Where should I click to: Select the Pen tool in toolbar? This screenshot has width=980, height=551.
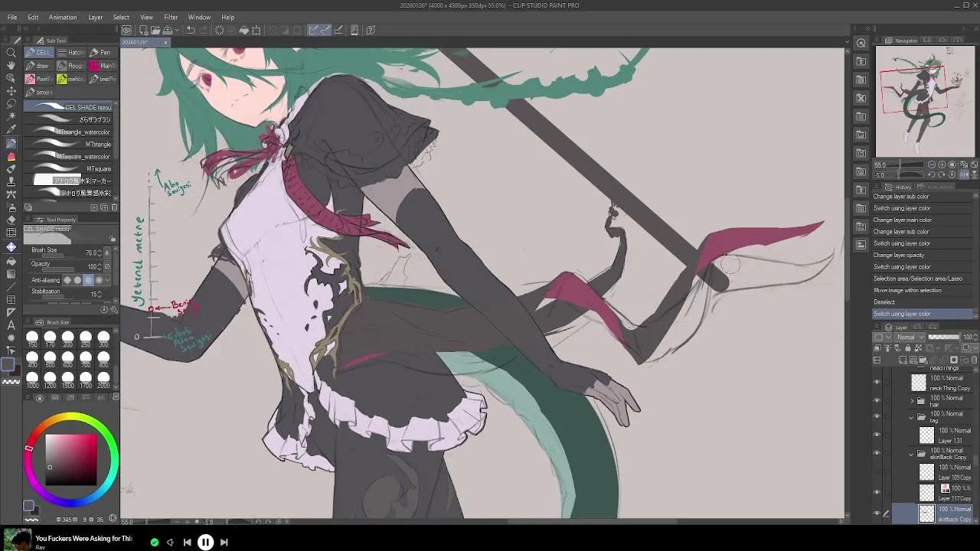click(x=11, y=143)
